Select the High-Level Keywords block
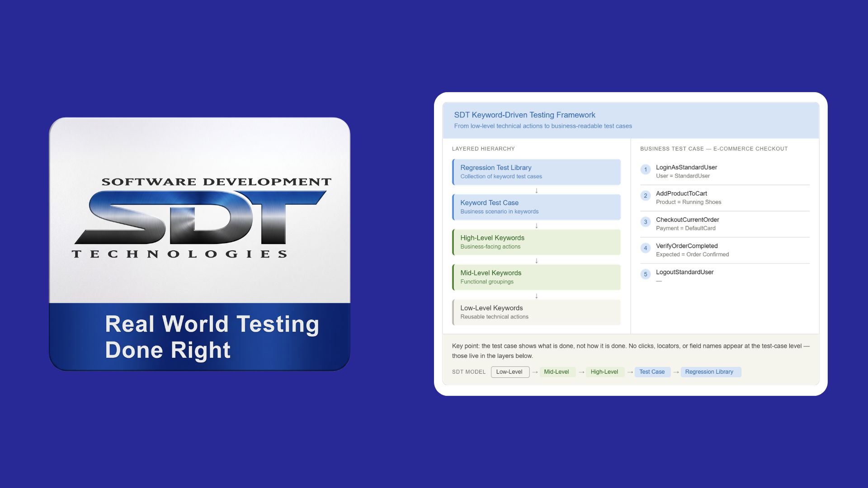Image resolution: width=868 pixels, height=488 pixels. 536,242
